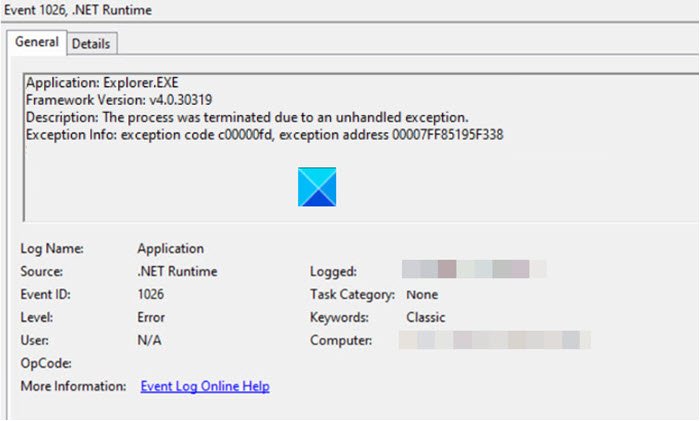This screenshot has height=421, width=700.
Task: Click the unhandled exception description line
Action: point(247,117)
